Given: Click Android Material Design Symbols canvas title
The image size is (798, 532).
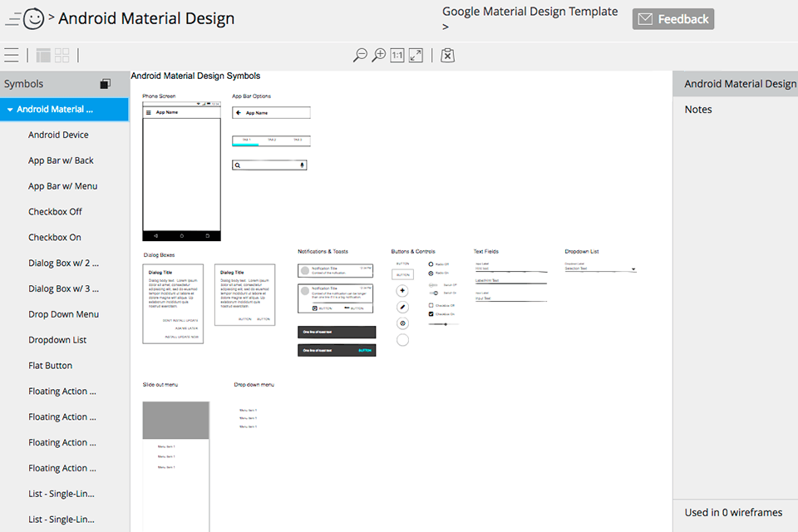Looking at the screenshot, I should coord(195,76).
